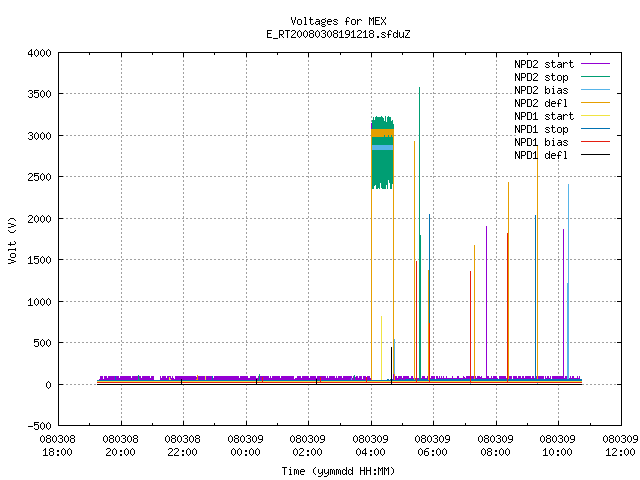
Task: Click the 'NPD2 start' legend label
Action: (x=544, y=64)
